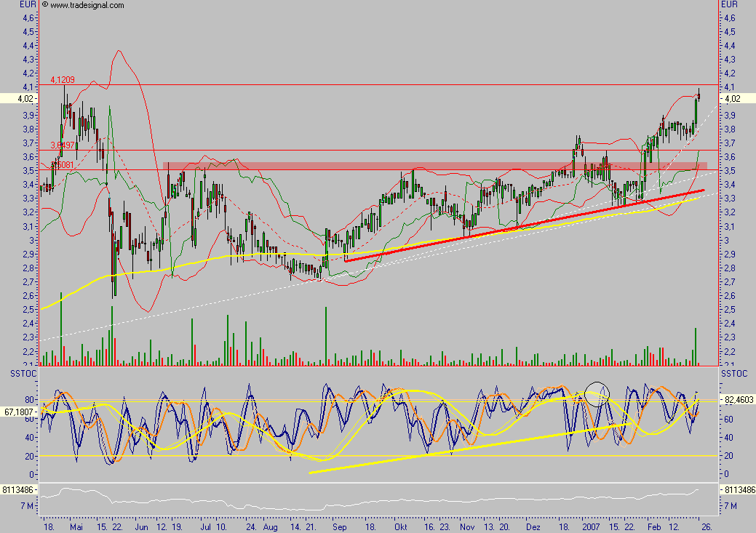Click the EUR label above right price axis
This screenshot has height=533, width=756.
point(729,4)
